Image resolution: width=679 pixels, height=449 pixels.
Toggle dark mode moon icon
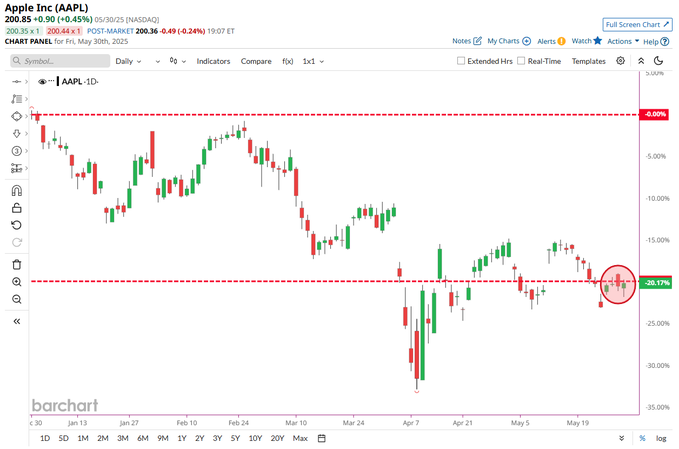point(659,61)
